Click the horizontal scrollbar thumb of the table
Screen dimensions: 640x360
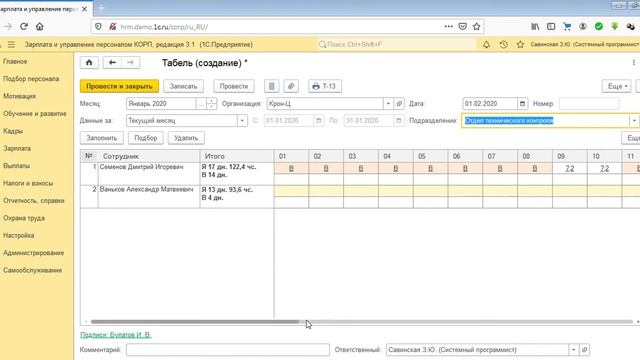(195, 322)
